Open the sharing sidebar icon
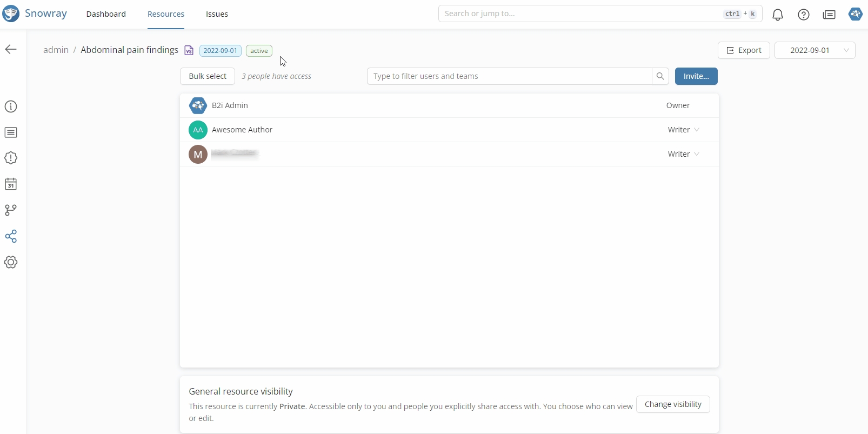Viewport: 868px width, 434px height. [11, 236]
